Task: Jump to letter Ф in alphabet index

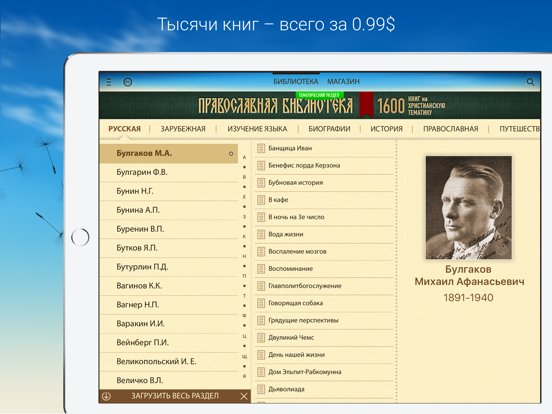Action: tap(244, 316)
